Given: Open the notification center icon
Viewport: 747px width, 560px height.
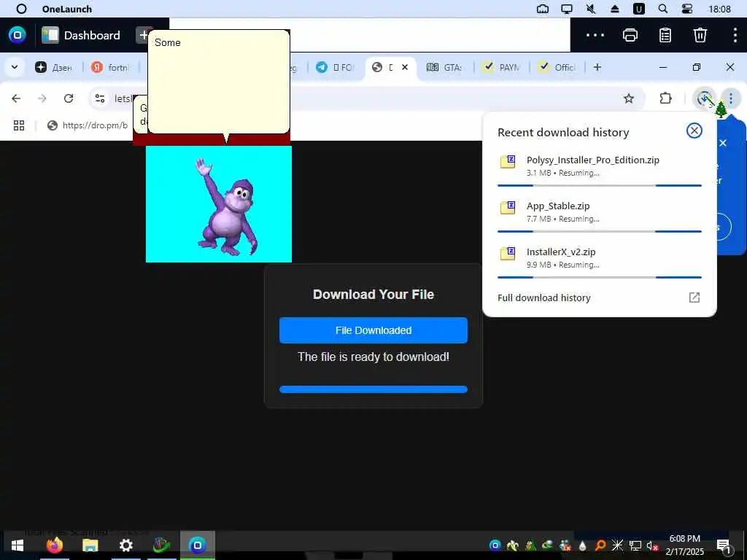Looking at the screenshot, I should tap(723, 545).
